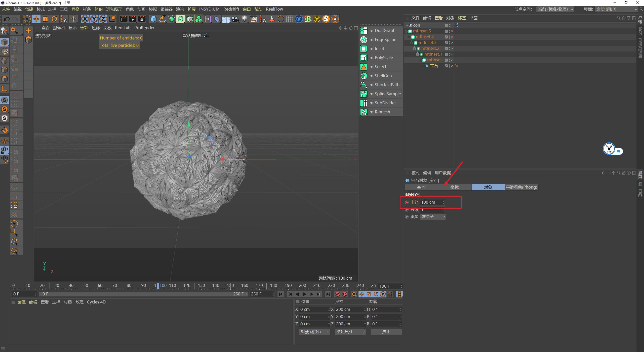Toggle the X axis lock icon

85,19
